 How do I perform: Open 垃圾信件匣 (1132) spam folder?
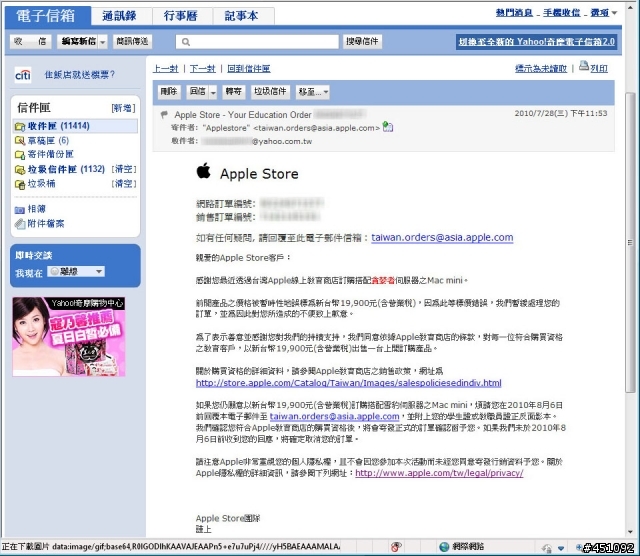coord(66,169)
